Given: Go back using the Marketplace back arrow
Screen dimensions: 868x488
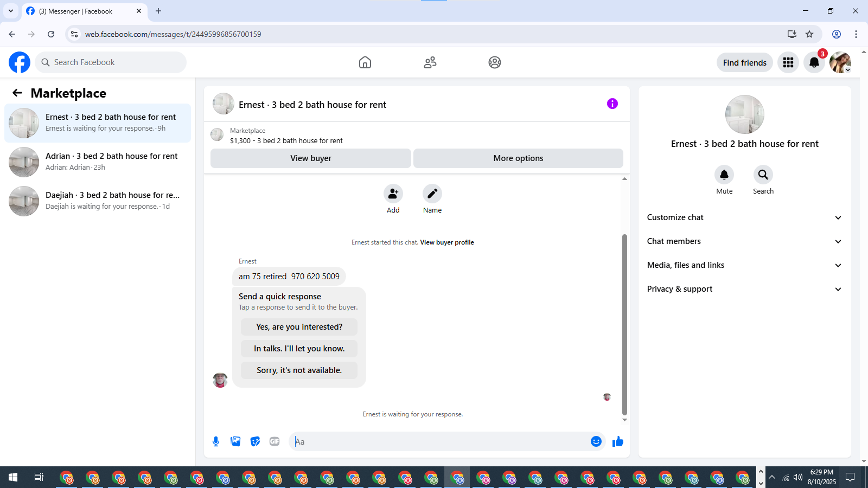Looking at the screenshot, I should pyautogui.click(x=17, y=93).
